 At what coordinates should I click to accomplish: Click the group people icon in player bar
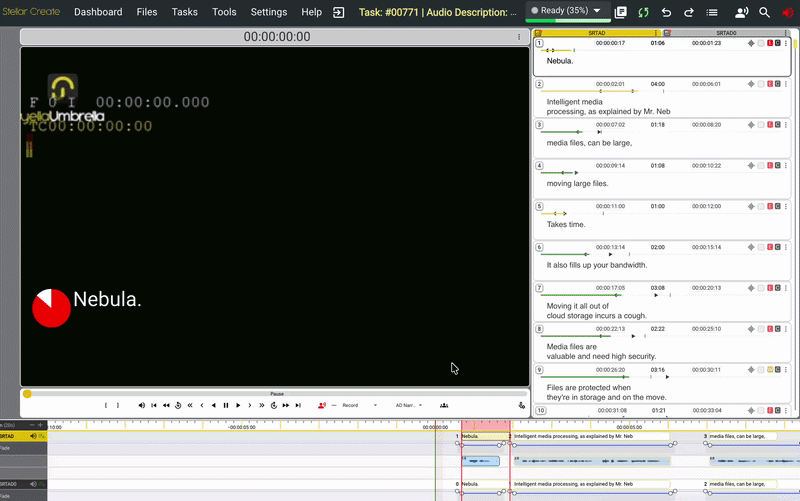click(444, 406)
